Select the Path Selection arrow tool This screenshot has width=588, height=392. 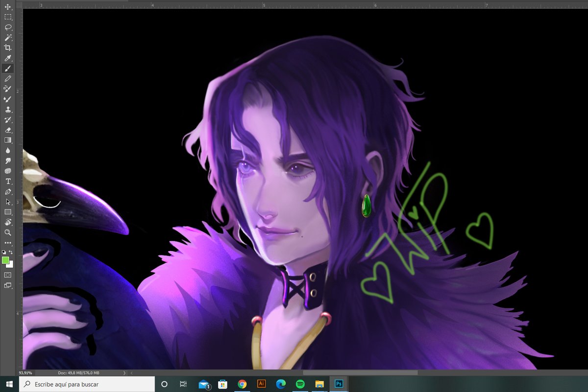(8, 202)
